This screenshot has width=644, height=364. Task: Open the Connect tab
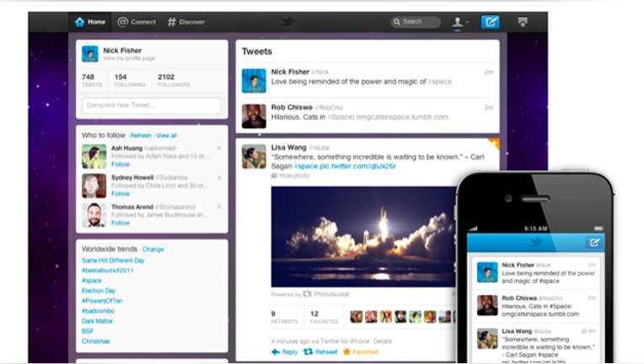pyautogui.click(x=137, y=22)
